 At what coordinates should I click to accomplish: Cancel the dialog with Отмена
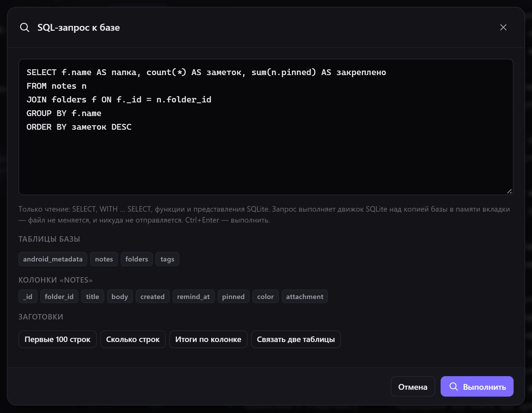coord(413,386)
